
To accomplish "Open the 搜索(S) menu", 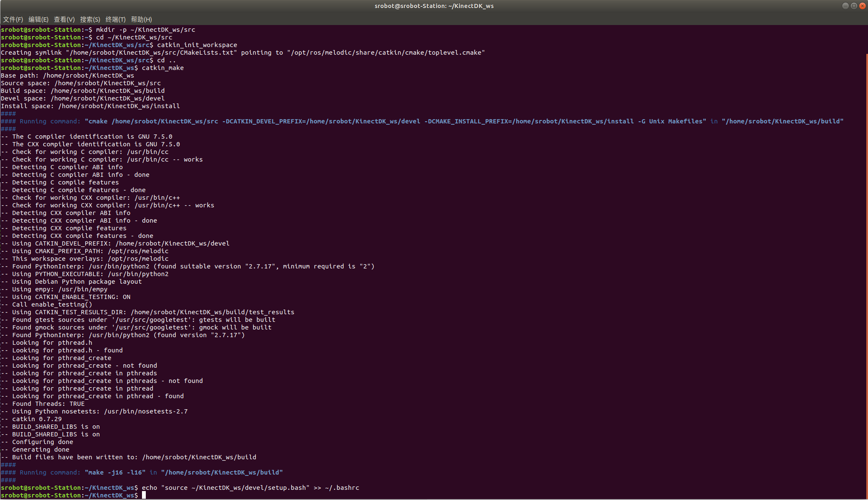I will (x=90, y=20).
